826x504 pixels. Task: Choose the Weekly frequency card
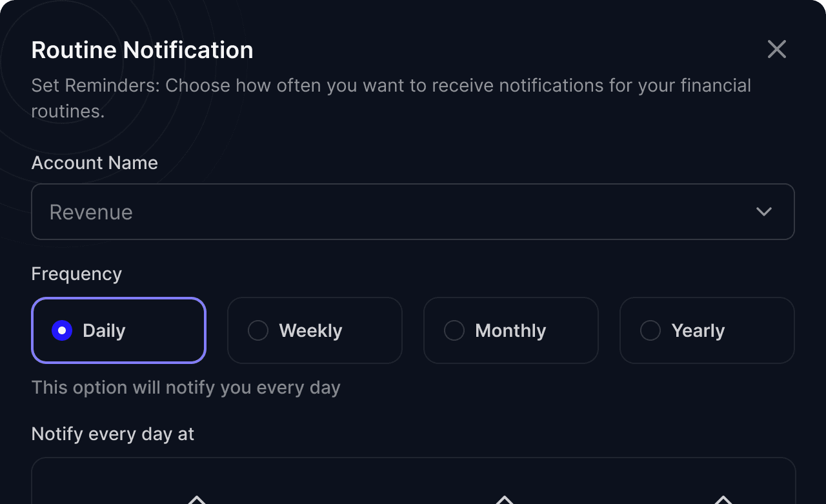315,330
